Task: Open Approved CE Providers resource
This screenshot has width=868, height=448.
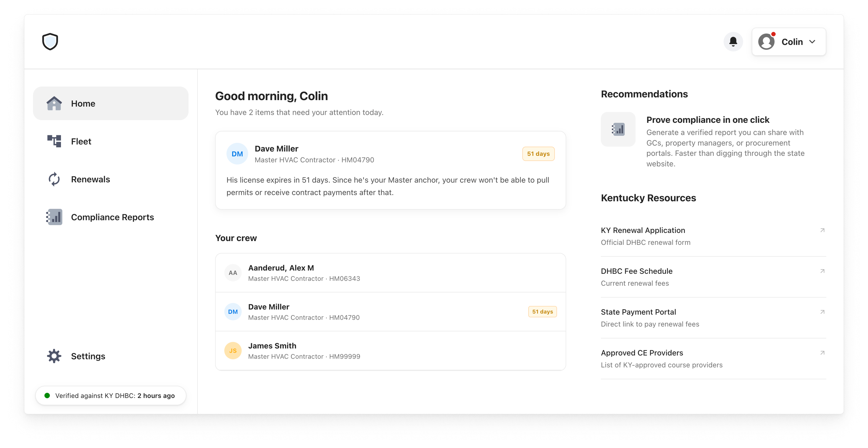Action: 713,358
